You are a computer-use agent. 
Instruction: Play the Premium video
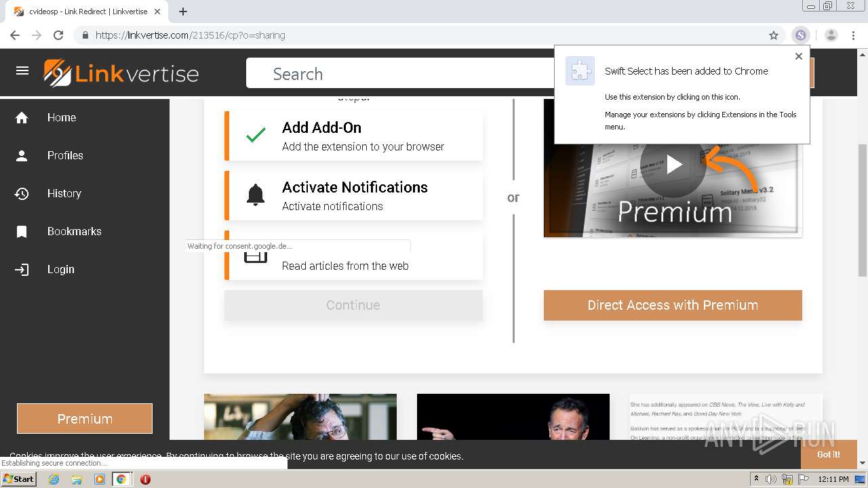click(x=673, y=164)
